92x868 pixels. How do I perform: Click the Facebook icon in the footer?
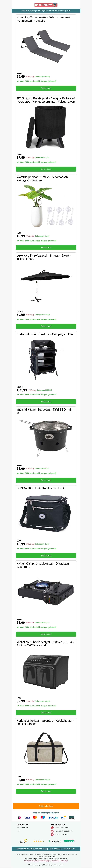pyautogui.click(x=52, y=834)
